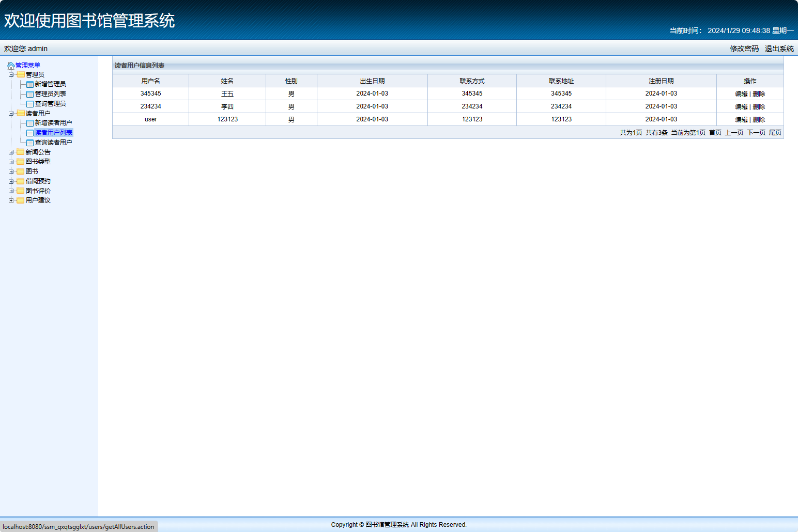Click the folder icon of 图书类型
Image resolution: width=798 pixels, height=532 pixels.
21,162
